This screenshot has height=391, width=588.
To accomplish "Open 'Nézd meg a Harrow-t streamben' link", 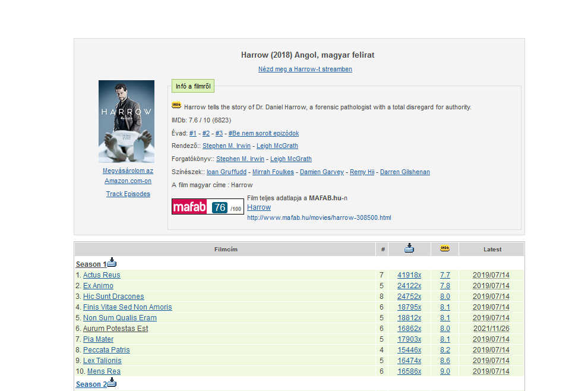I will pos(305,69).
